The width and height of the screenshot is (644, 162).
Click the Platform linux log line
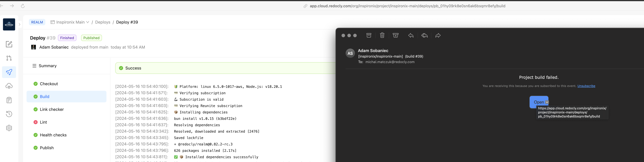click(x=228, y=87)
